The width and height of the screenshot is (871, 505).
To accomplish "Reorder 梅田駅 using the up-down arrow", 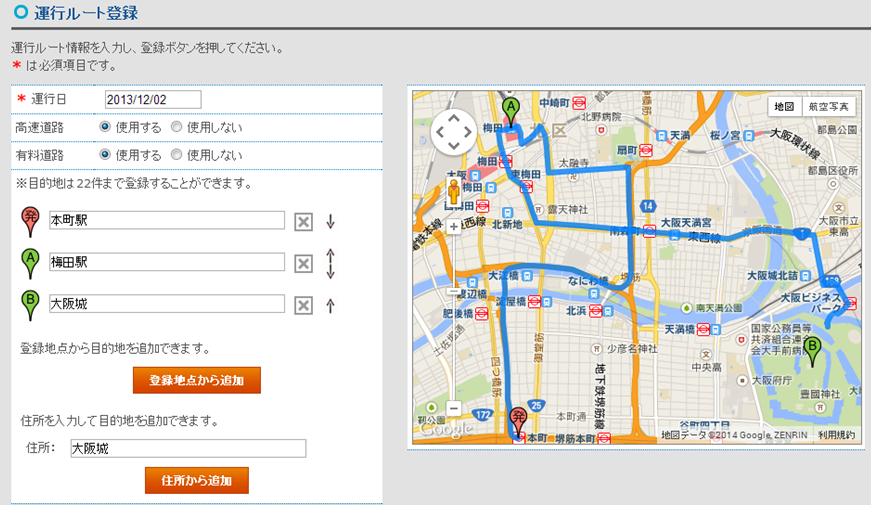I will click(x=331, y=263).
